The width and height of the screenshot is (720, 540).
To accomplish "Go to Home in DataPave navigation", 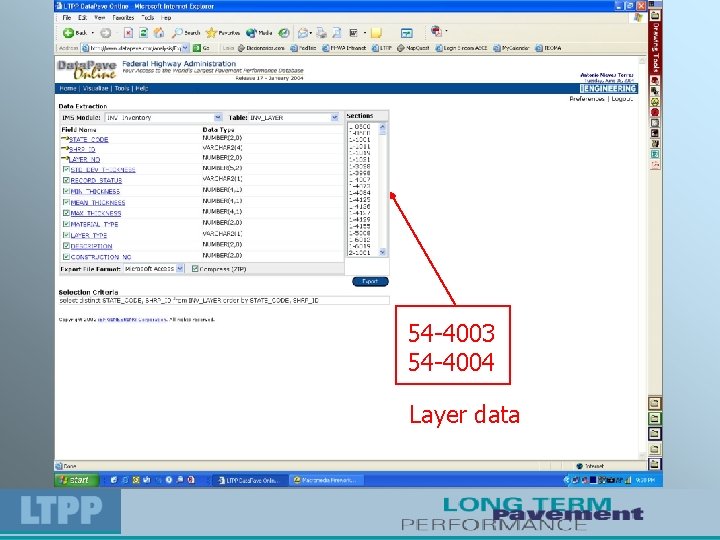I will (68, 88).
